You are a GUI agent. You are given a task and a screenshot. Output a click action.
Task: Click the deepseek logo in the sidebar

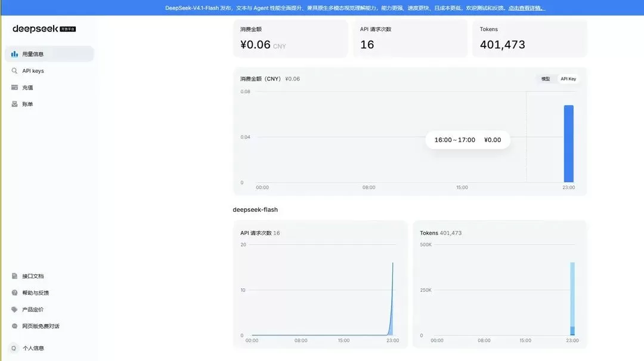(x=44, y=29)
